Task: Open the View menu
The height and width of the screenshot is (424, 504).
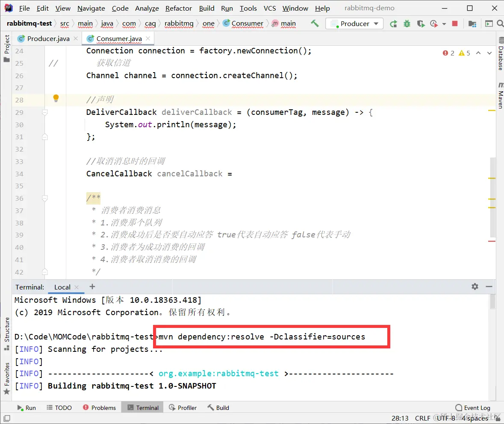Action: (x=63, y=9)
